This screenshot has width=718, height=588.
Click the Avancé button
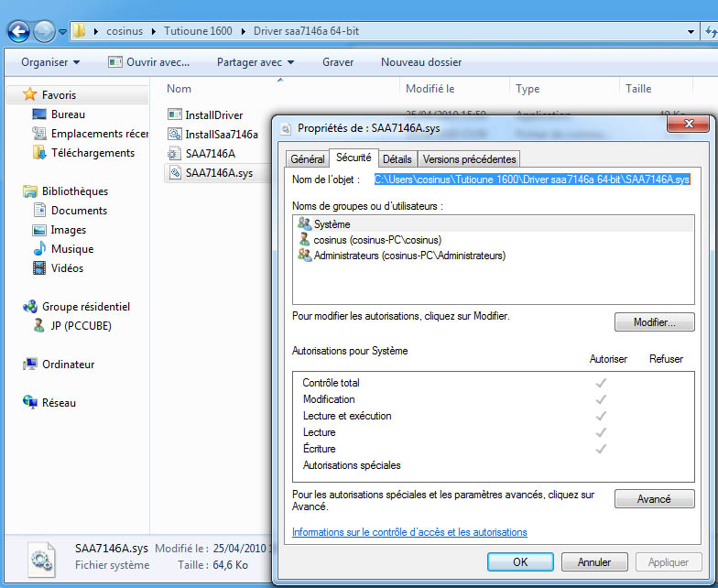[654, 499]
